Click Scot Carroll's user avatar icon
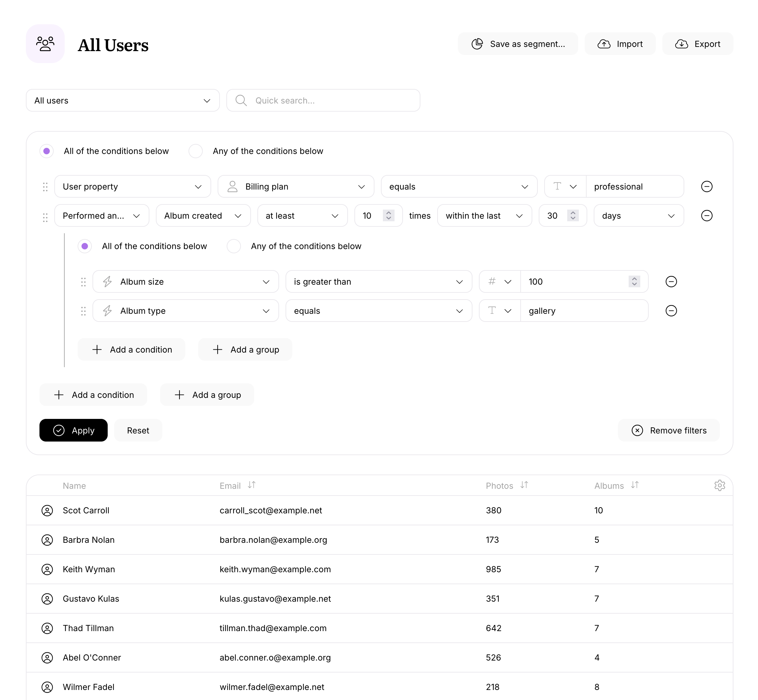758x700 pixels. 47,510
